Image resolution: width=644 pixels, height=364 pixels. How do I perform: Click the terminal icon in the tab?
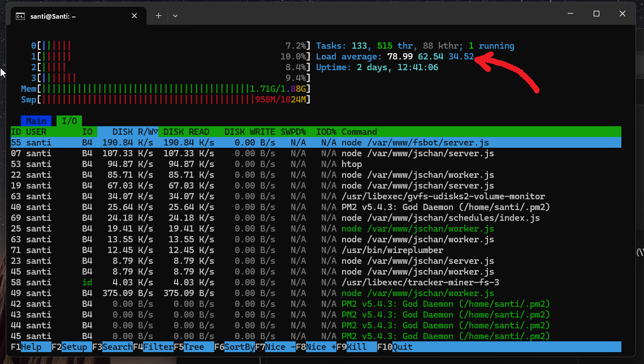coord(20,16)
